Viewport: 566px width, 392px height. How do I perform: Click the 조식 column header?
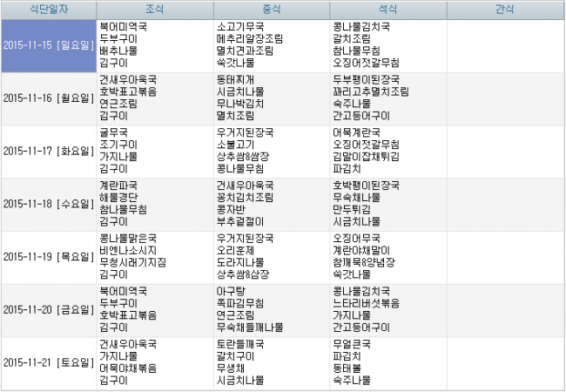(x=154, y=10)
